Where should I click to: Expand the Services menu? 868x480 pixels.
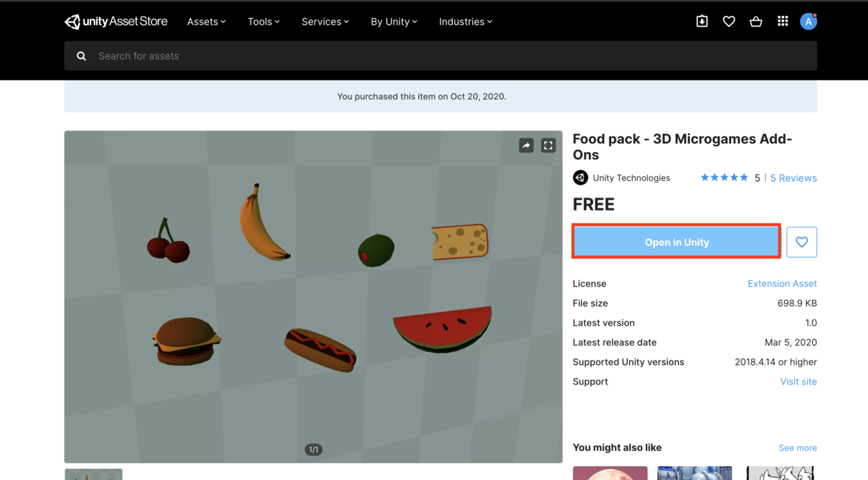click(325, 22)
